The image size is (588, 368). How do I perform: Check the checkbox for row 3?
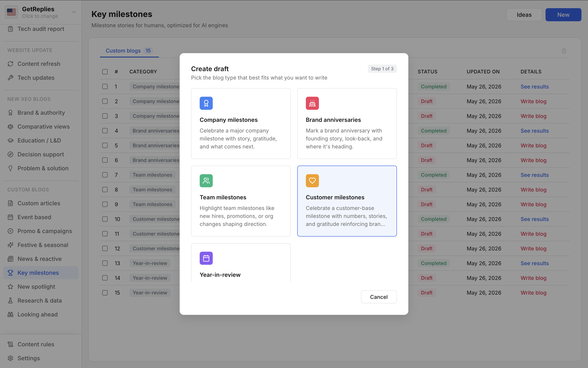click(x=105, y=116)
